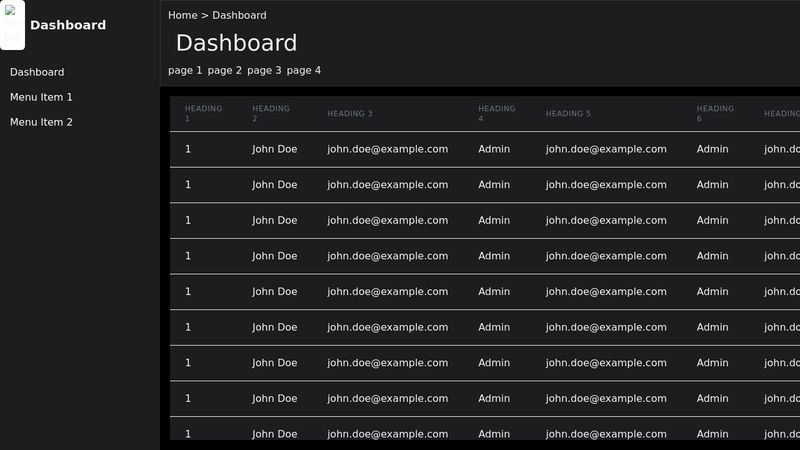The width and height of the screenshot is (800, 450).
Task: Click the large Dashboard page heading
Action: (236, 43)
